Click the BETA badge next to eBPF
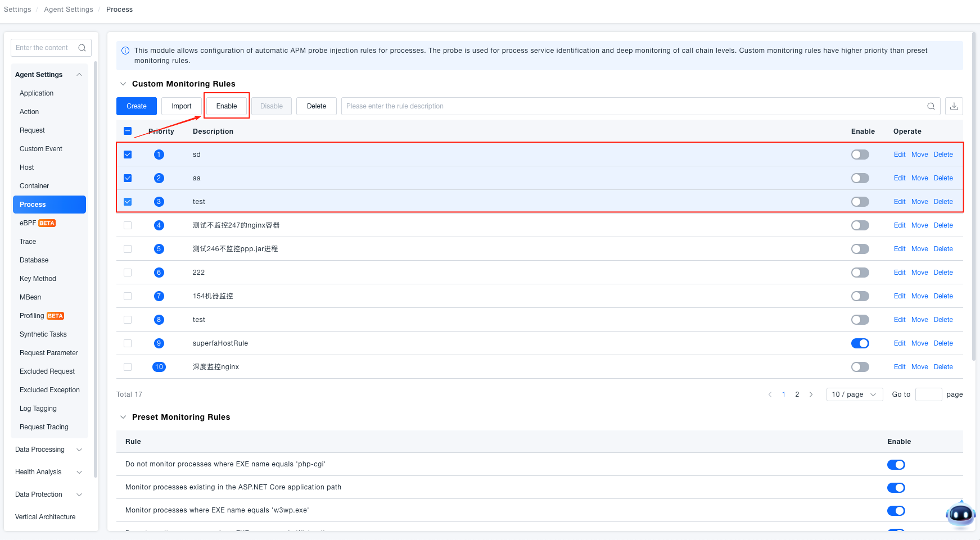Image resolution: width=980 pixels, height=540 pixels. coord(47,223)
